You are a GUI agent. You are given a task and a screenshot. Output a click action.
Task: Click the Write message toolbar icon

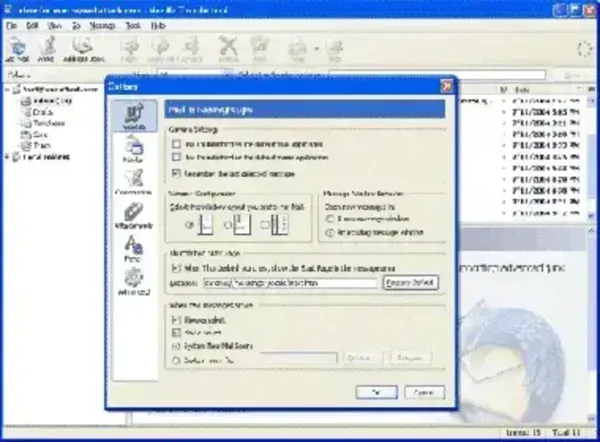pyautogui.click(x=47, y=49)
